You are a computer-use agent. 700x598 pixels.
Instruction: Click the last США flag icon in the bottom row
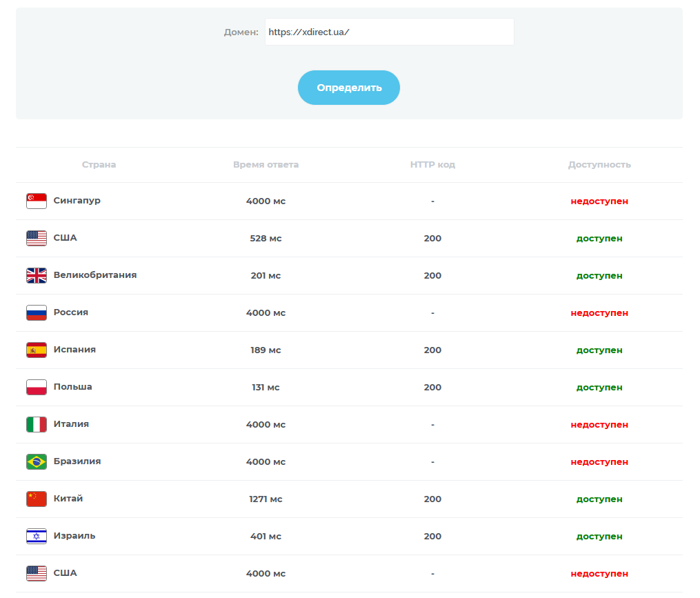(x=37, y=573)
